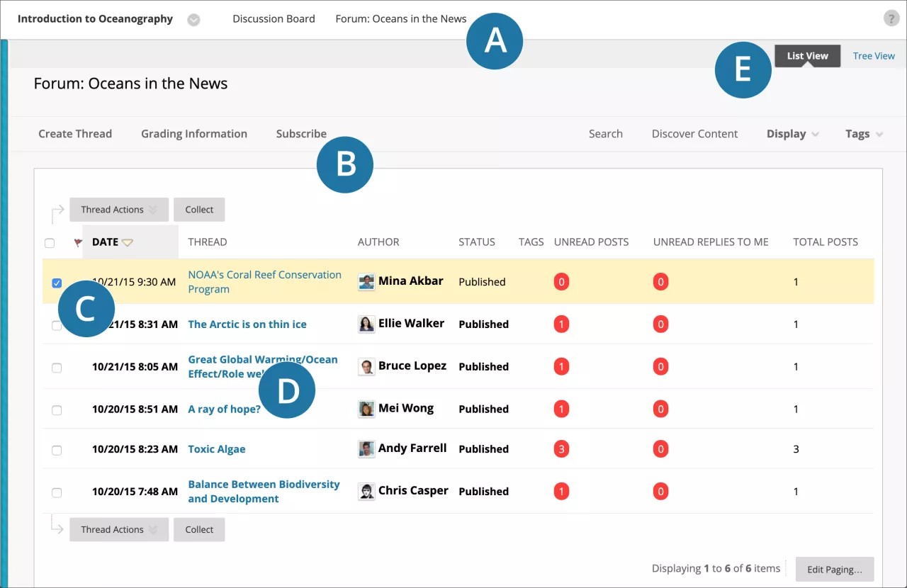The height and width of the screenshot is (588, 907).
Task: Click the Create Thread button
Action: coord(75,133)
